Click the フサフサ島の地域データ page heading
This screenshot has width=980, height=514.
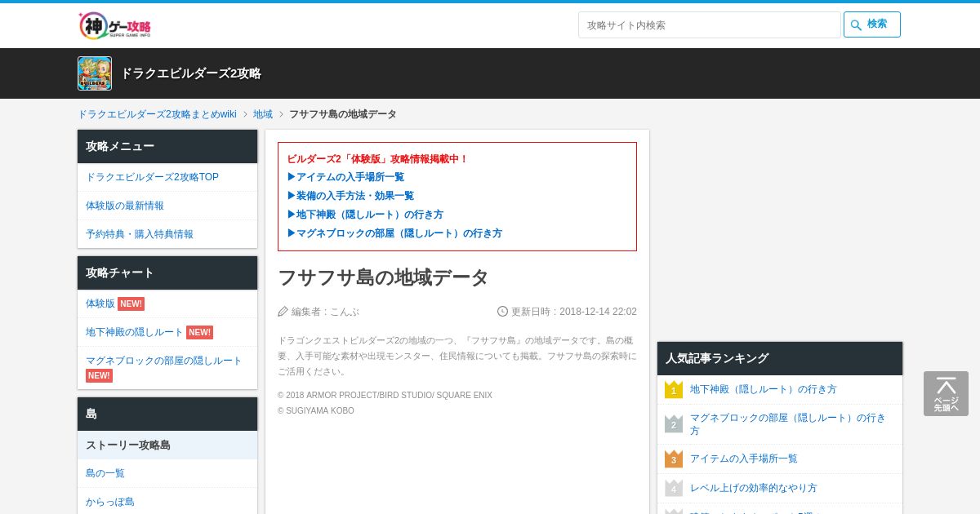tap(383, 277)
